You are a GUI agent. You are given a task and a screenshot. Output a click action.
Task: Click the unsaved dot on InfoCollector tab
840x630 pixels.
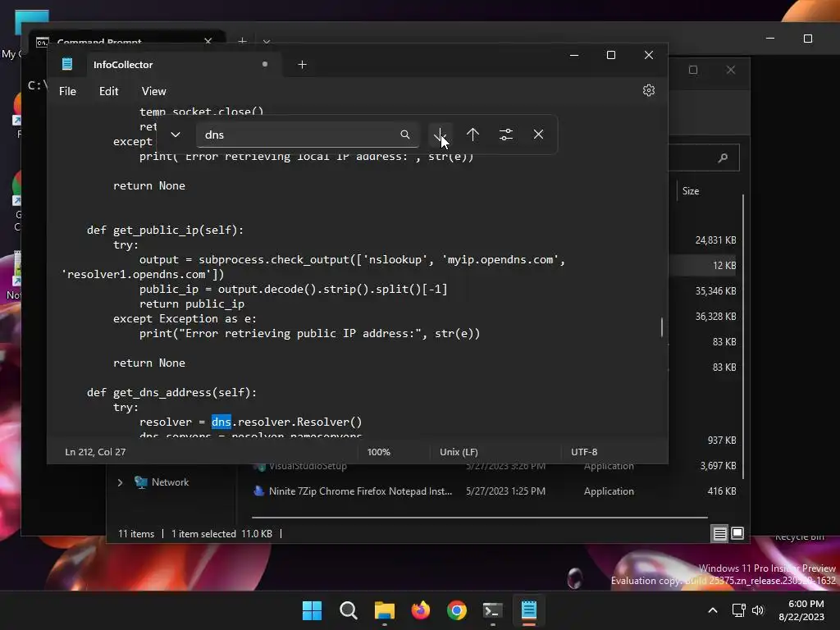pos(265,64)
